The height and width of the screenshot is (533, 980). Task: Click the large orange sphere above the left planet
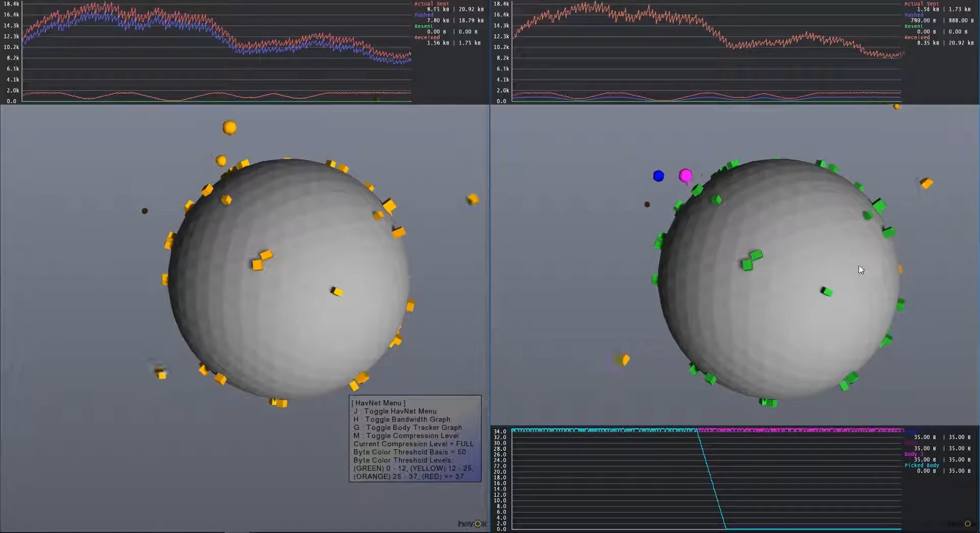point(230,127)
